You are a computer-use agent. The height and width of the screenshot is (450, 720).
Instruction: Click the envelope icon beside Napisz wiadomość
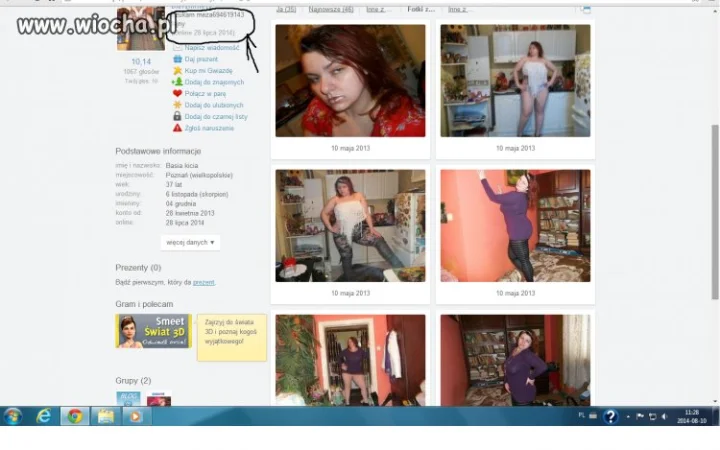[177, 47]
